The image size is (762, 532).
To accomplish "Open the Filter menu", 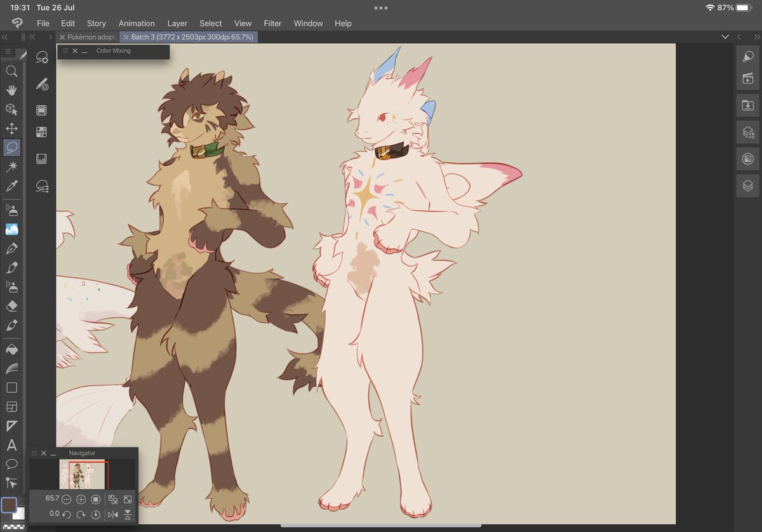I will click(x=272, y=23).
